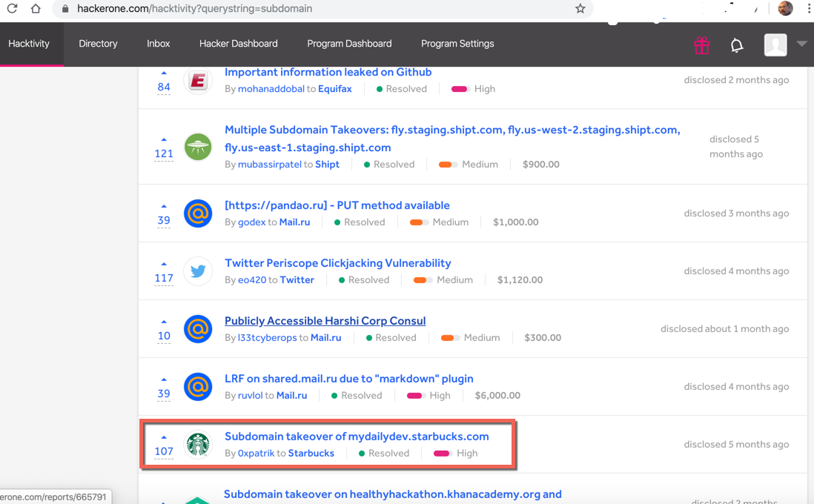
Task: Bookmark page with the star icon
Action: tap(580, 9)
